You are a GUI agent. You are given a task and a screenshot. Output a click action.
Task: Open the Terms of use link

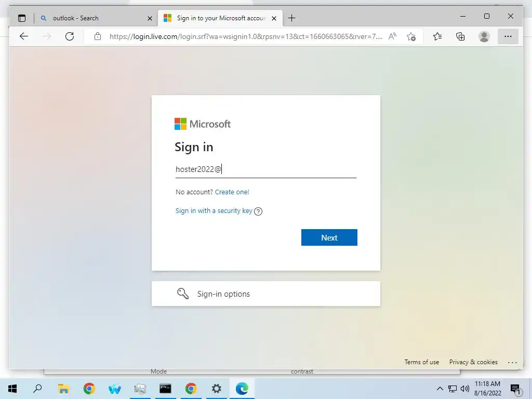(422, 362)
